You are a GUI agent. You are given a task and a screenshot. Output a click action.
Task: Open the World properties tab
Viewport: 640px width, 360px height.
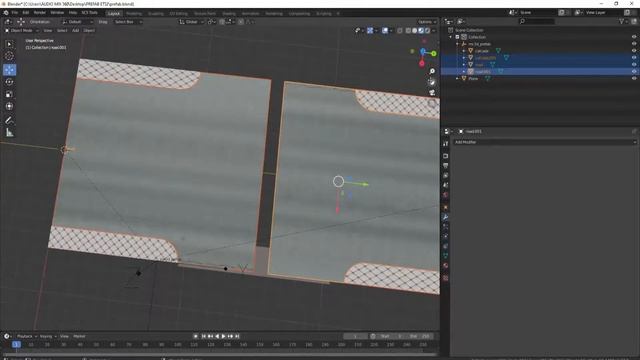[446, 195]
